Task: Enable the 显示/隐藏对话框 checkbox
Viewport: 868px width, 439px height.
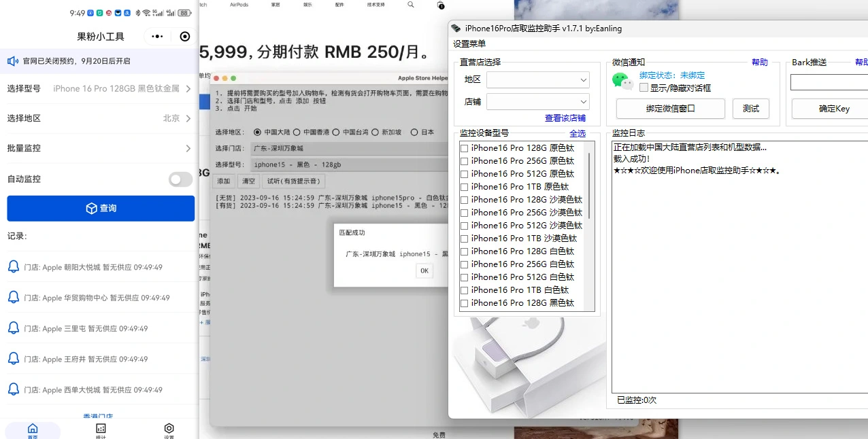Action: [x=643, y=87]
